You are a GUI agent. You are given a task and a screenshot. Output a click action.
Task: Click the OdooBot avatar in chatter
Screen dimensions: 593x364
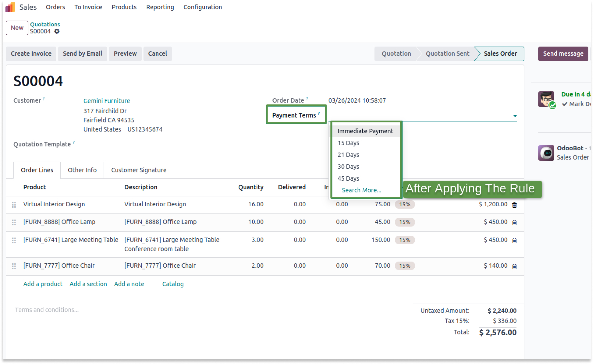(546, 153)
